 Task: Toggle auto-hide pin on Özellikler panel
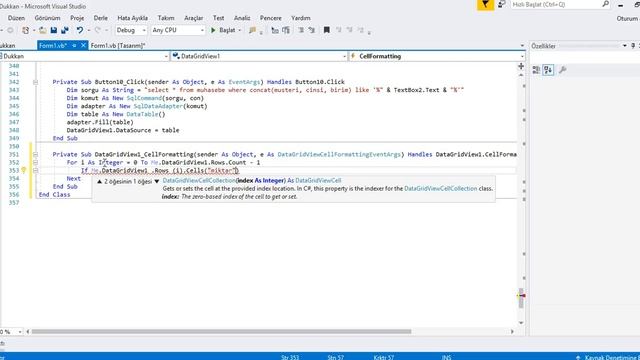[x=633, y=46]
